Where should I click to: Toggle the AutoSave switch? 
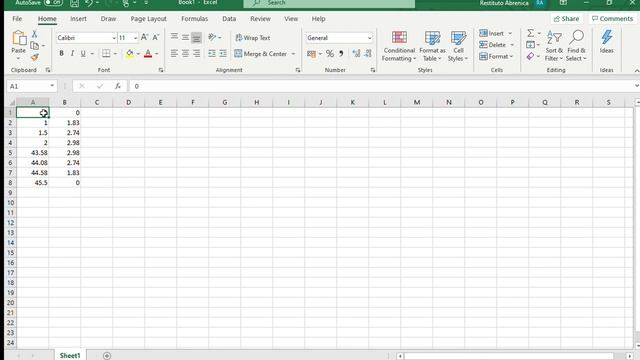[53, 3]
